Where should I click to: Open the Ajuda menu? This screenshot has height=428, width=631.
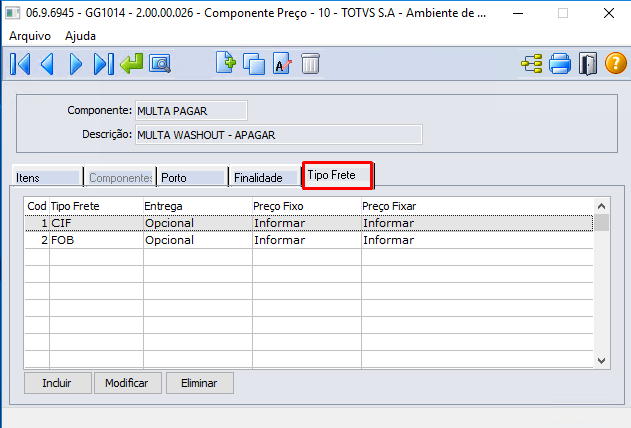coord(80,36)
